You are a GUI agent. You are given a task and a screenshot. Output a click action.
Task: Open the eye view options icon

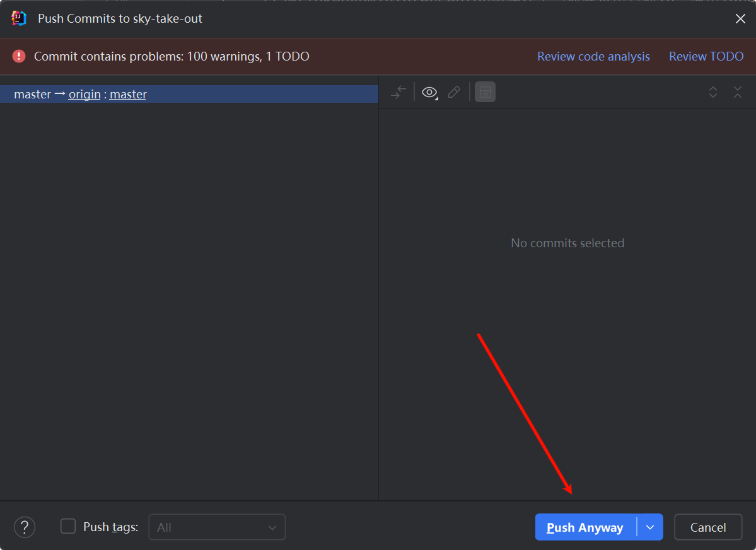(x=429, y=92)
